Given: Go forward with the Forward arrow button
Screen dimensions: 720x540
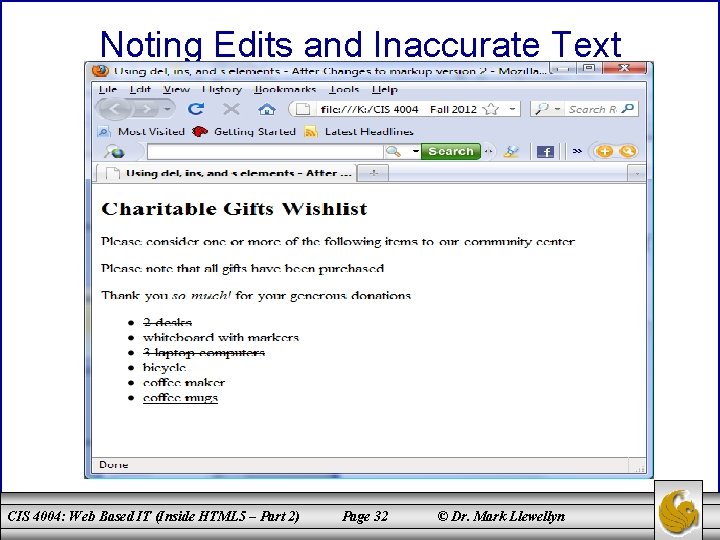Looking at the screenshot, I should pos(146,109).
